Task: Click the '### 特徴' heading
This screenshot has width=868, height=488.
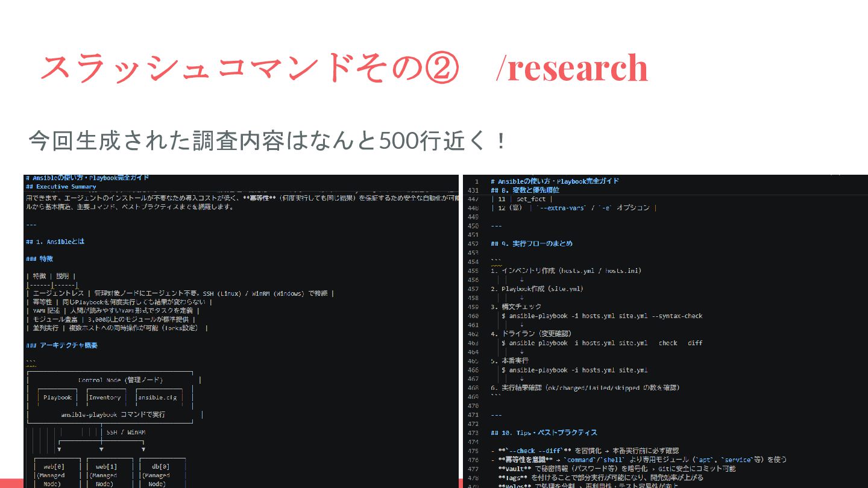Action: (x=40, y=259)
